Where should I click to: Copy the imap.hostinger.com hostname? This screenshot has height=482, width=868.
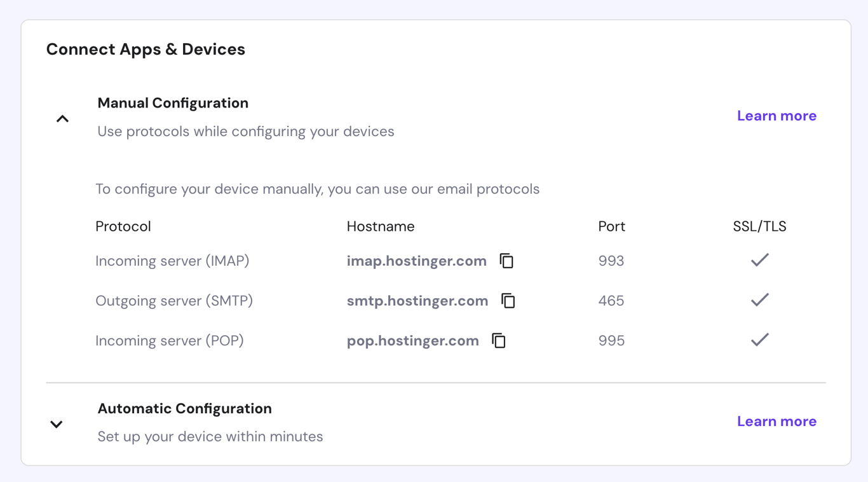tap(506, 260)
